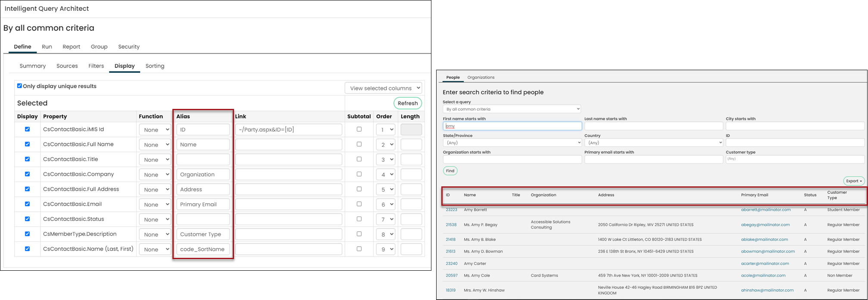Open State/Province dropdown
The height and width of the screenshot is (300, 868).
[x=512, y=142]
